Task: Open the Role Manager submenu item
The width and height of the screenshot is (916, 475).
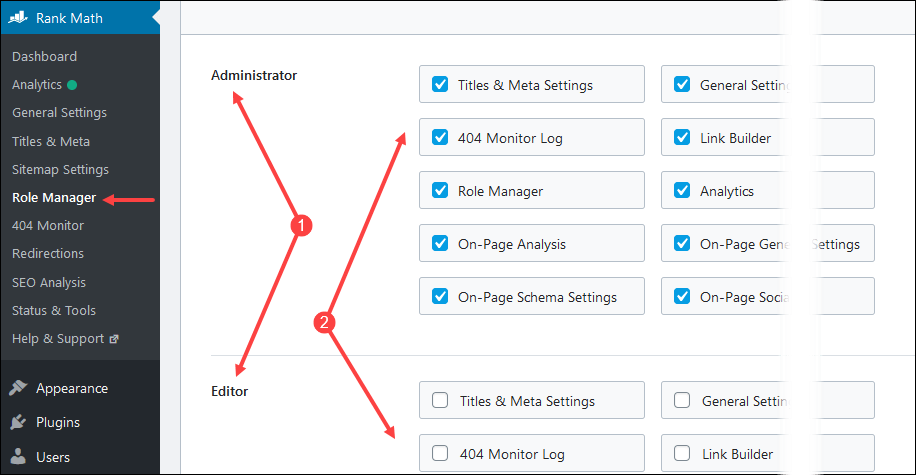Action: (x=54, y=198)
